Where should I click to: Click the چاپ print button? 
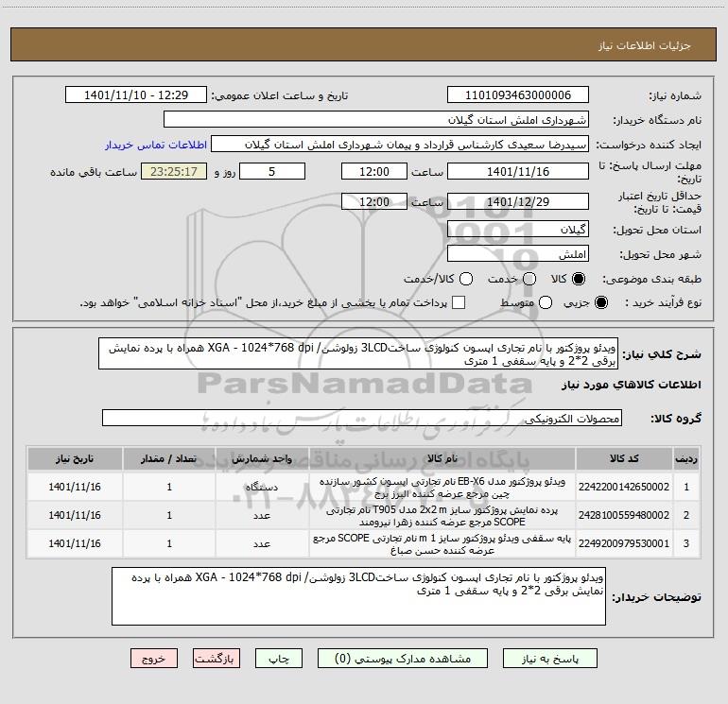click(x=279, y=659)
